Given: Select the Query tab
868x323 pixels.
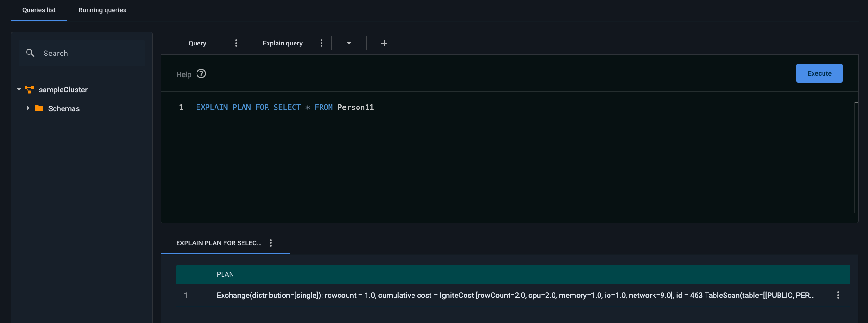Looking at the screenshot, I should tap(197, 43).
